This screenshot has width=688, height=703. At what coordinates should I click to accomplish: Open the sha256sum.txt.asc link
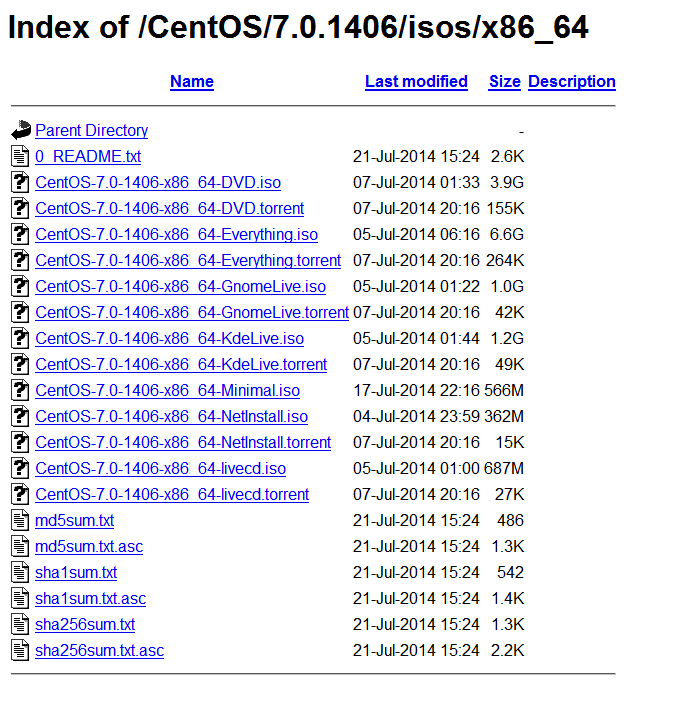[100, 651]
